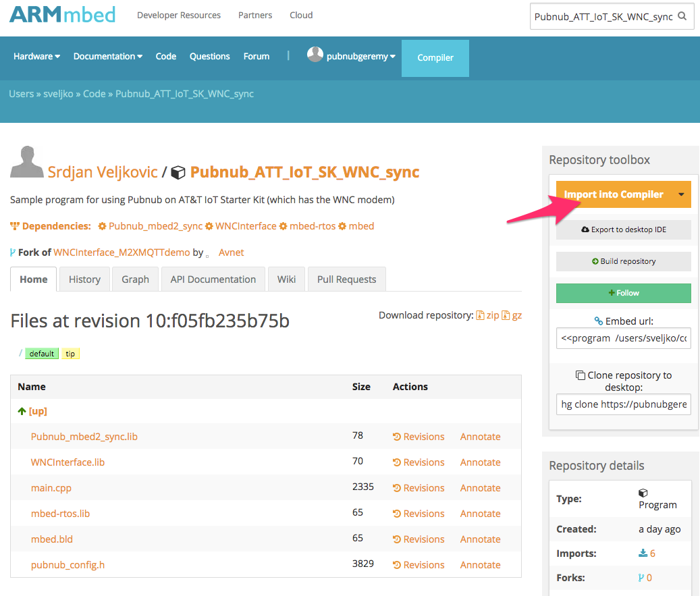
Task: Click the zip download icon
Action: [x=480, y=315]
